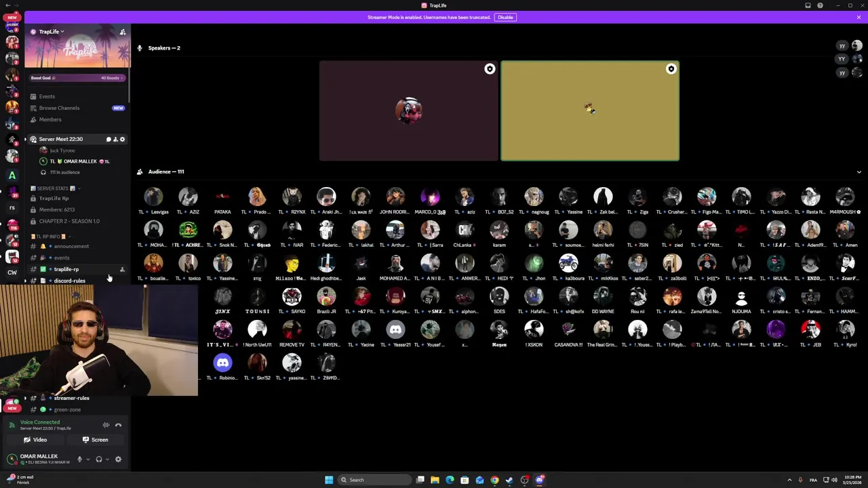Open audience member JOHN RODRI... avatar
The image size is (868, 488).
point(395,197)
